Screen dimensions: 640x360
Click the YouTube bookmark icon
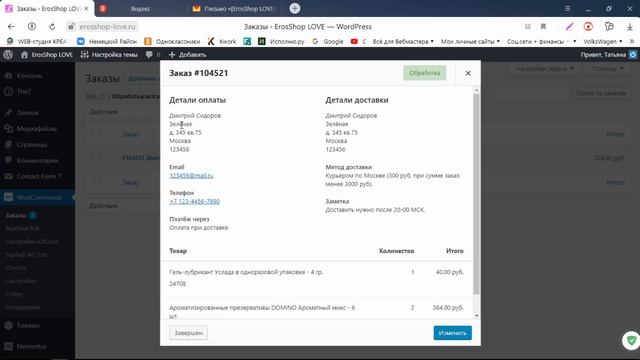(354, 41)
